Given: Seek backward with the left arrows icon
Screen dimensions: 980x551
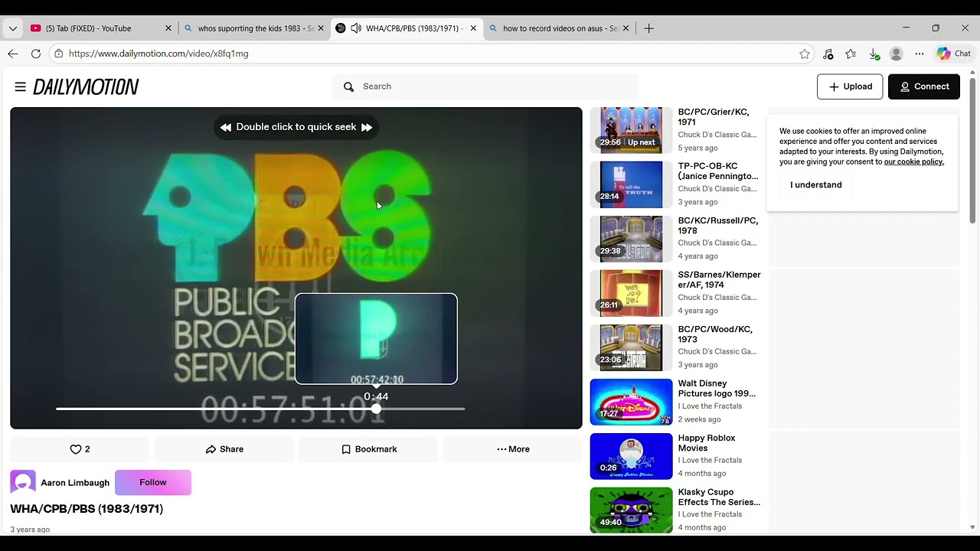Looking at the screenshot, I should [x=225, y=127].
